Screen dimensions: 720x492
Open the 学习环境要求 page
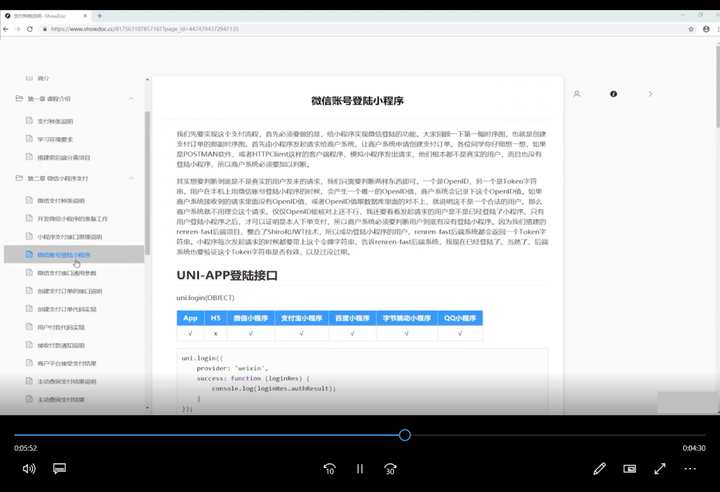[x=55, y=139]
